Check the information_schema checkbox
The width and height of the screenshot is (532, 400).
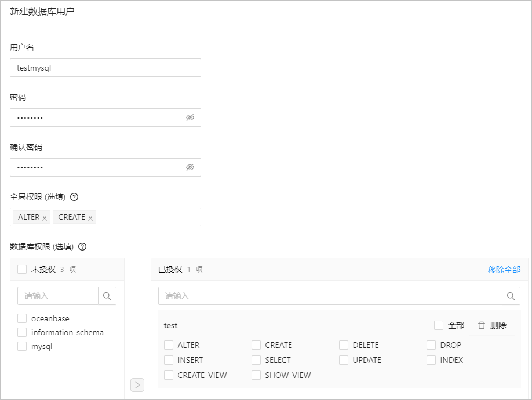(x=22, y=332)
